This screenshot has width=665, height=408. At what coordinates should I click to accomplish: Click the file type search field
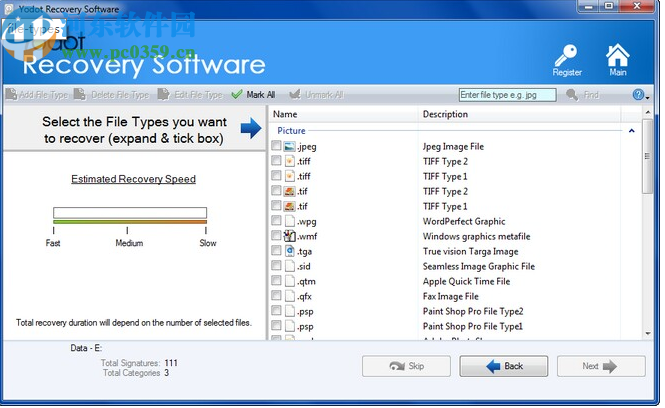coord(507,95)
